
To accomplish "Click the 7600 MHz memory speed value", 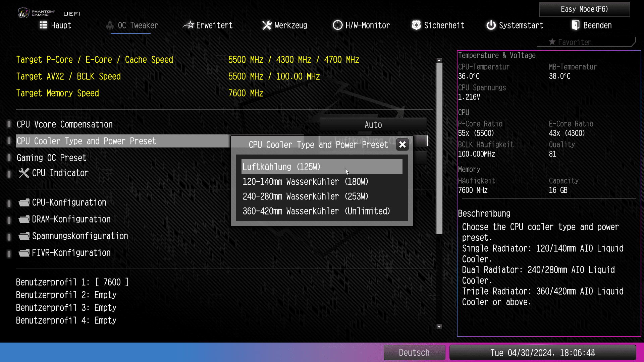I will click(246, 93).
